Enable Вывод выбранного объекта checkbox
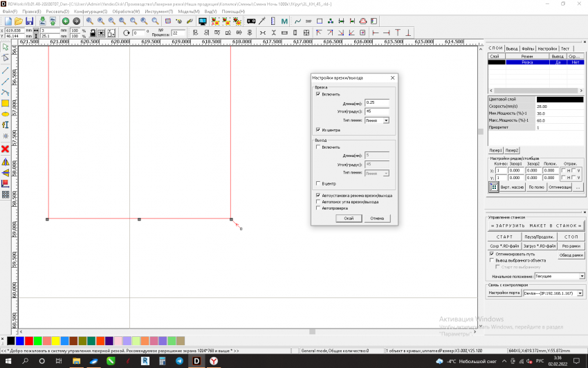This screenshot has width=588, height=368. [x=492, y=260]
